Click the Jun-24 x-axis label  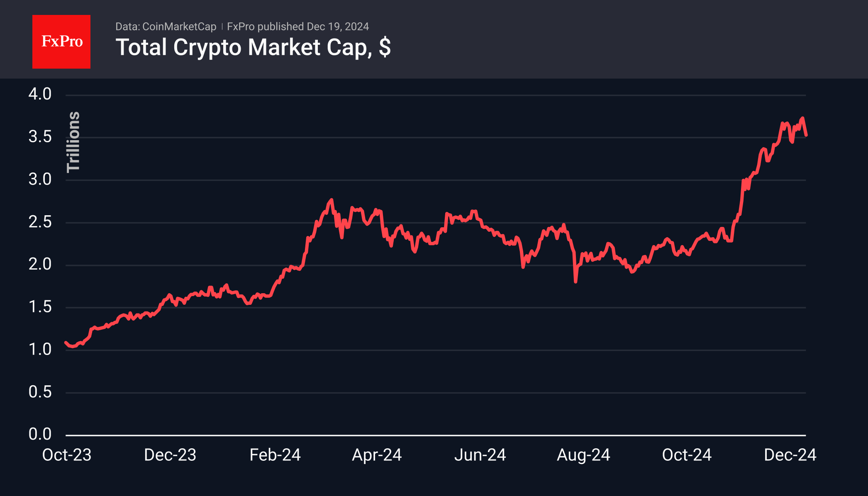[x=480, y=455]
